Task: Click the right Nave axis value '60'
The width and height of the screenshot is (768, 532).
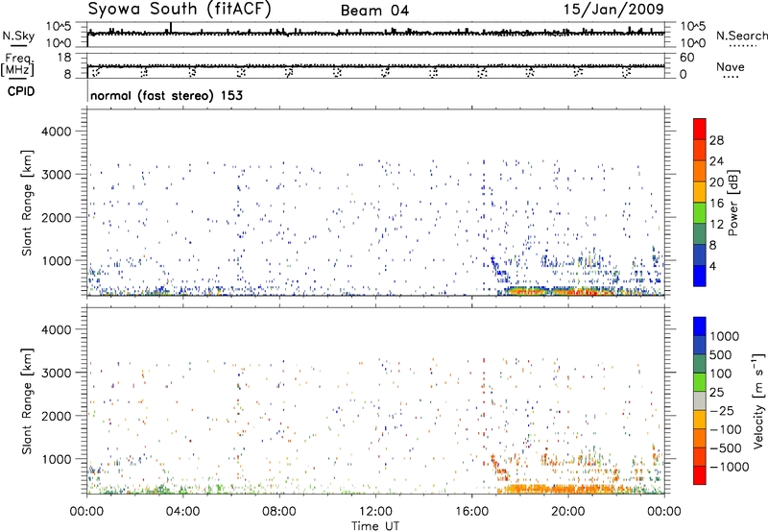Action: click(686, 58)
